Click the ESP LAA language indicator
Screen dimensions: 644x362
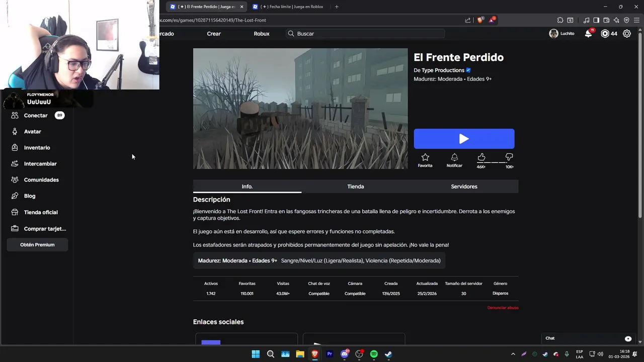pos(580,354)
